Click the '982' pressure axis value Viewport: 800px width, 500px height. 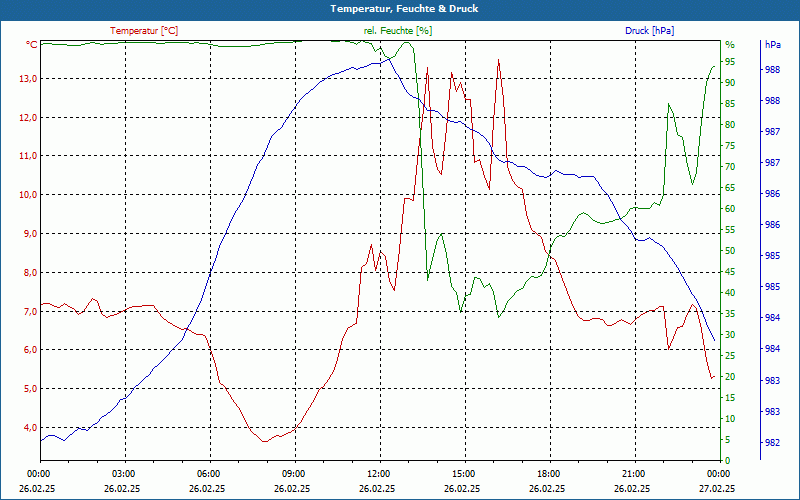tap(773, 442)
